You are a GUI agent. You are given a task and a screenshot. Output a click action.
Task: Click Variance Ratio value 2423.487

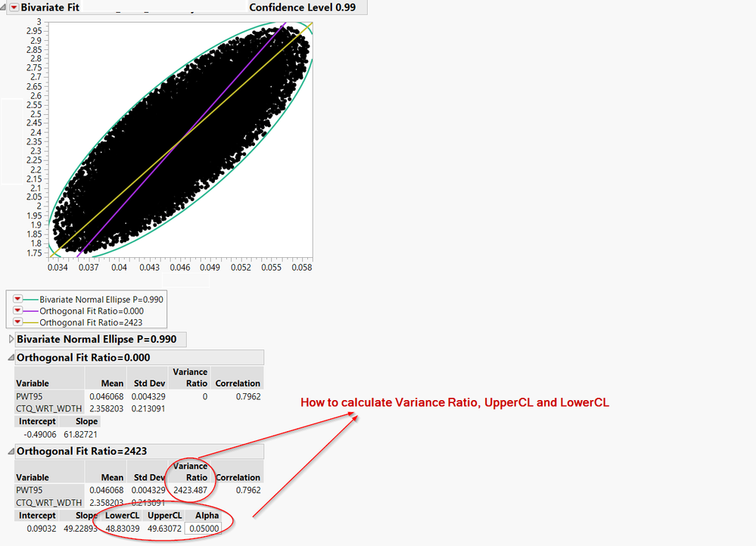click(x=191, y=490)
